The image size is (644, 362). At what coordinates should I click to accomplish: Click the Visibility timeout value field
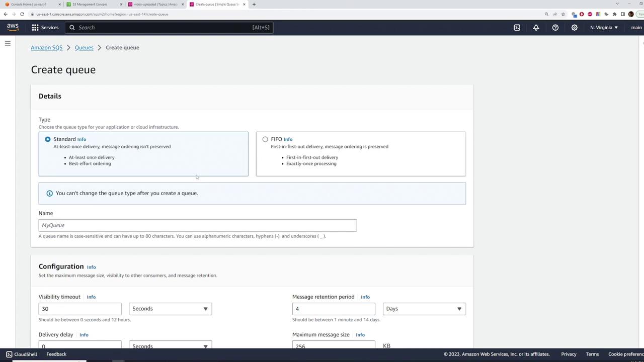coord(80,309)
